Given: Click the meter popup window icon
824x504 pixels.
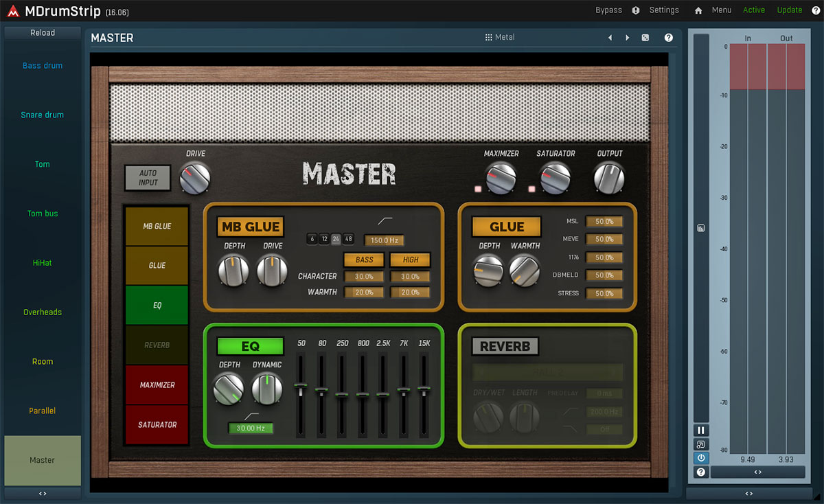Looking at the screenshot, I should (x=700, y=444).
